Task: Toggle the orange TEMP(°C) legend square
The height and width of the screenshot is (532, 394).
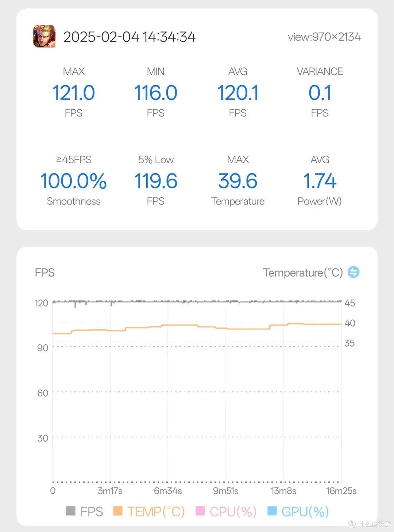Action: tap(117, 511)
